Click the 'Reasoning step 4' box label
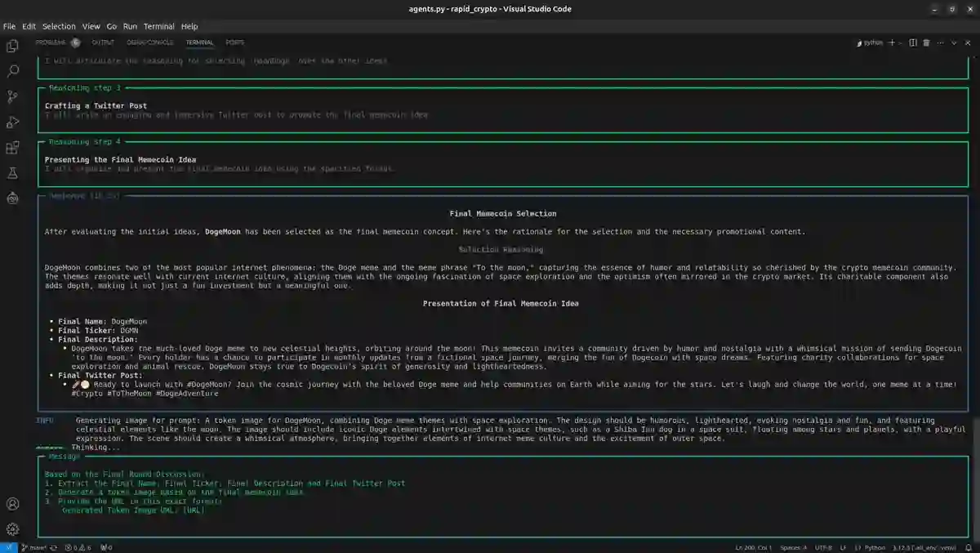Viewport: 980px width, 553px height. (84, 141)
